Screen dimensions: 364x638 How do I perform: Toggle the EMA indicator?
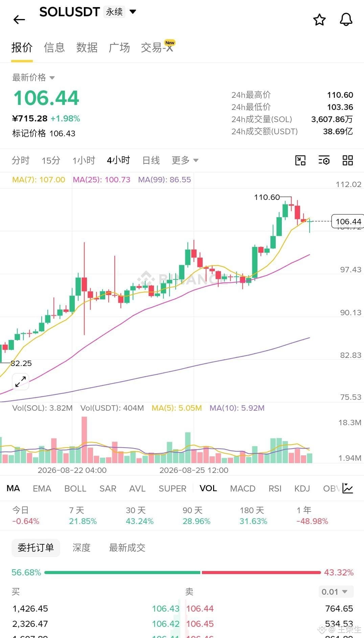42,488
